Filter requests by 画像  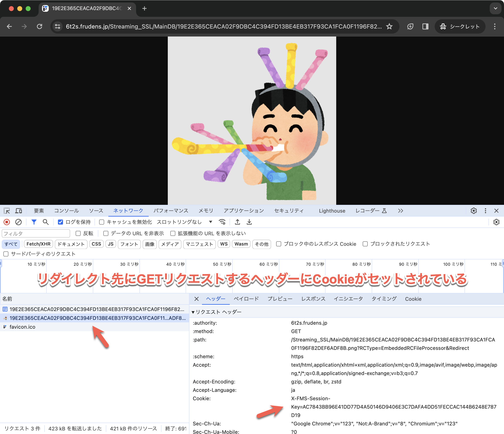150,244
